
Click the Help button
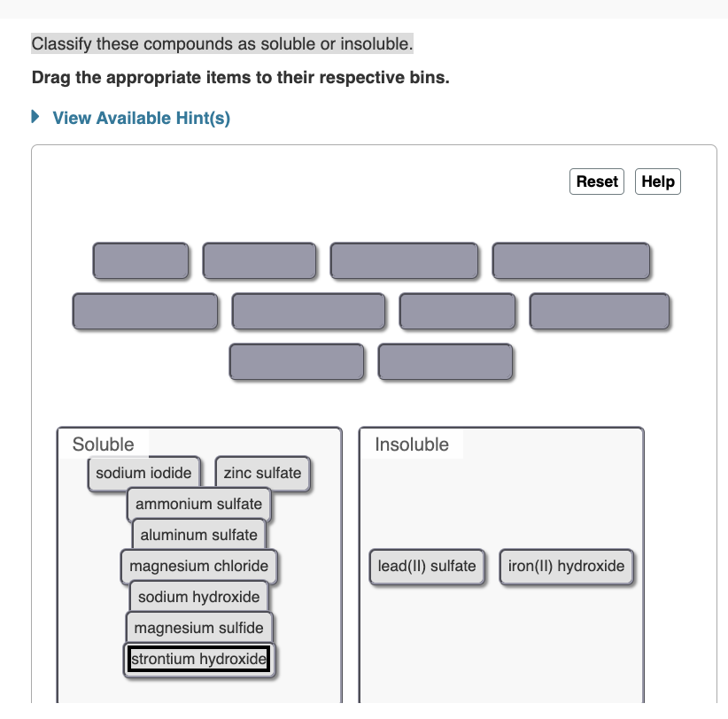[657, 181]
